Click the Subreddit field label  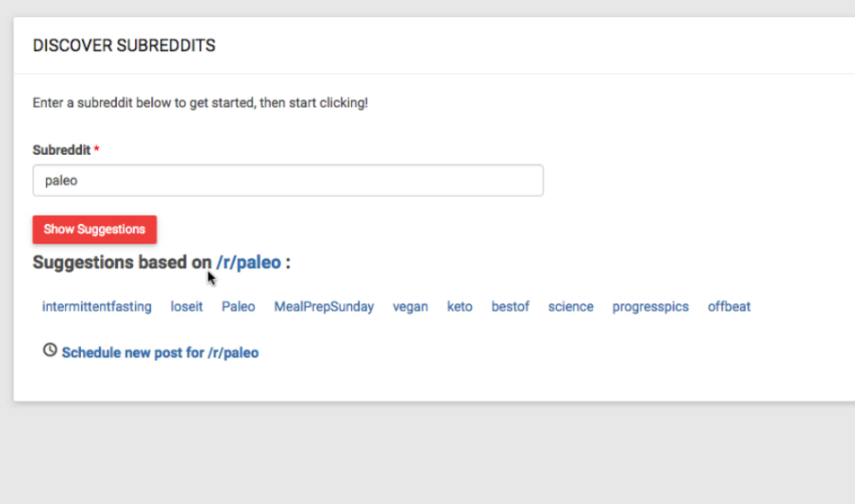pos(61,150)
